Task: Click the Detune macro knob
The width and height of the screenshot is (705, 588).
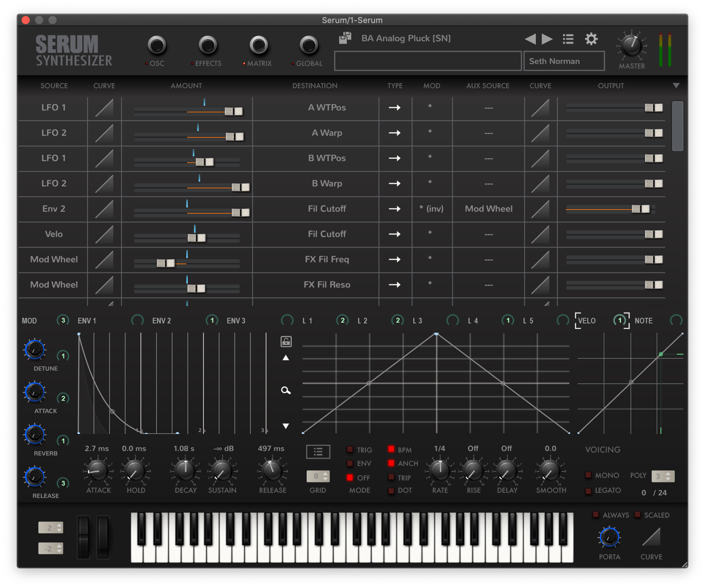Action: [x=34, y=350]
